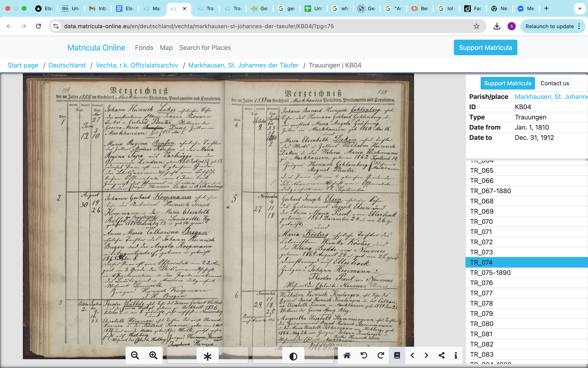The width and height of the screenshot is (588, 368).
Task: Select page TR_069 in the list
Action: click(527, 211)
